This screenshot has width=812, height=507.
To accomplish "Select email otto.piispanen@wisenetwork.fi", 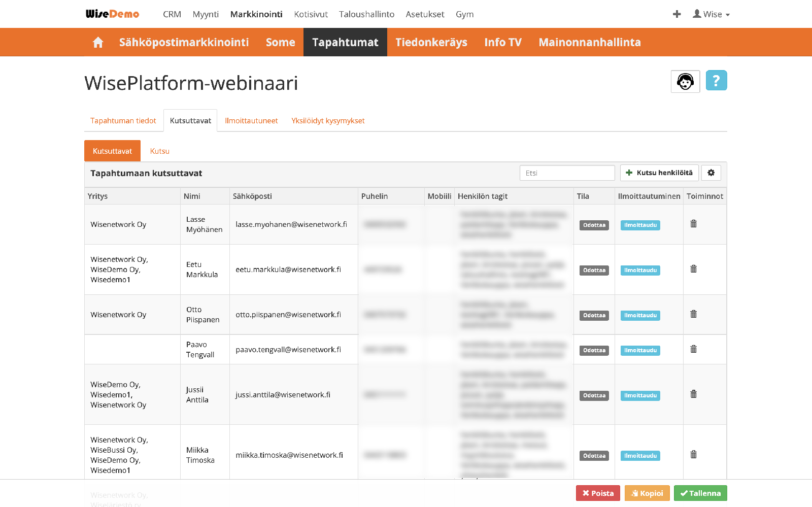I will click(288, 315).
